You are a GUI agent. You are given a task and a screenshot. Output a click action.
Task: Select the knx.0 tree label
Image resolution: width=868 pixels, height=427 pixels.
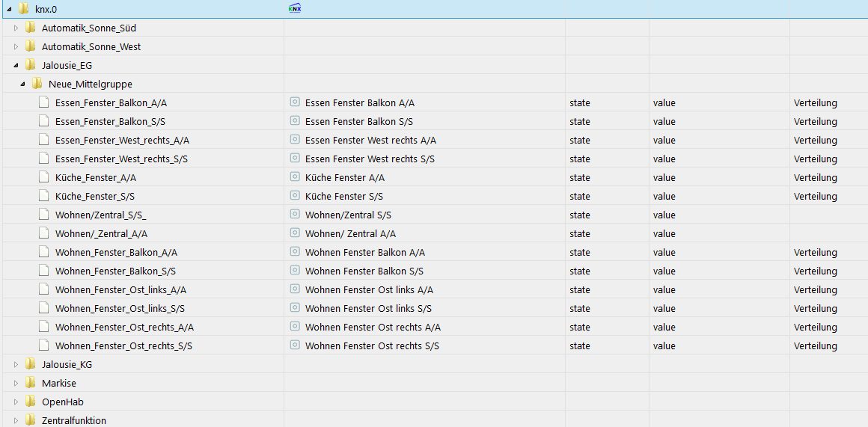46,9
